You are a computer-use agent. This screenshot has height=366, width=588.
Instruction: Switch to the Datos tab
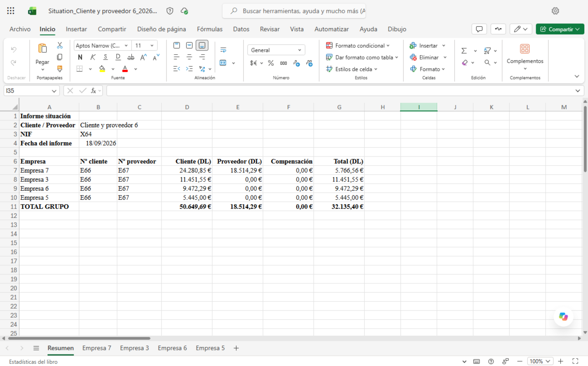241,29
